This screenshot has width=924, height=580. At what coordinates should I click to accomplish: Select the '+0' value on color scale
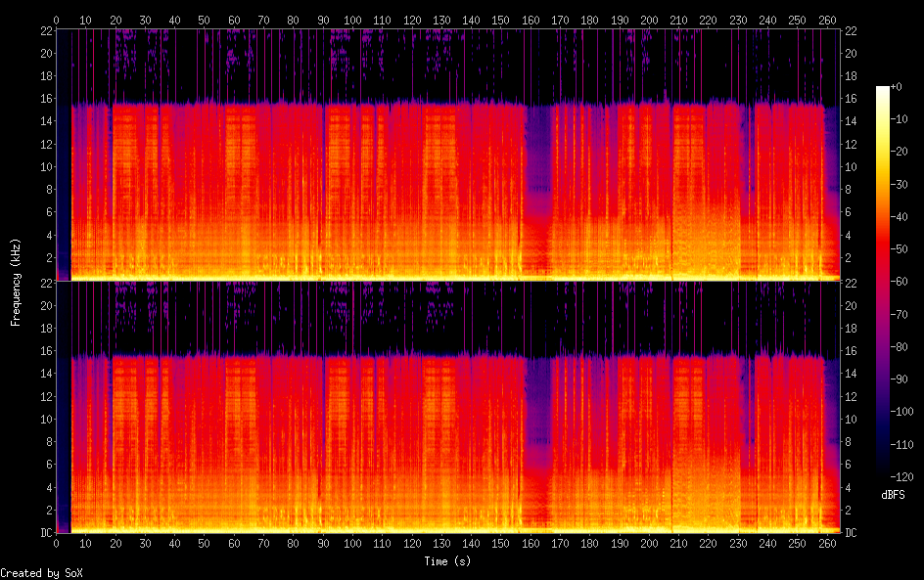896,86
